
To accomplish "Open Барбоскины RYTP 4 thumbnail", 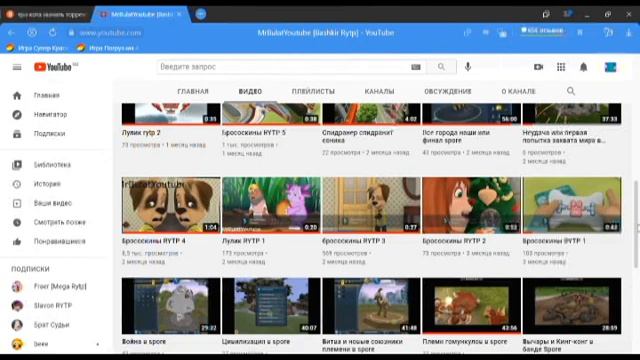I will click(171, 205).
